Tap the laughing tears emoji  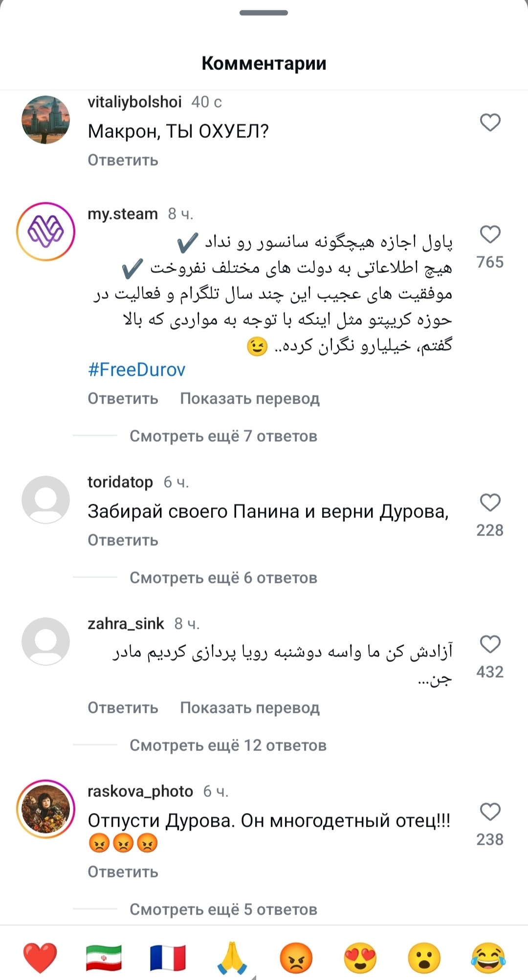click(x=488, y=958)
